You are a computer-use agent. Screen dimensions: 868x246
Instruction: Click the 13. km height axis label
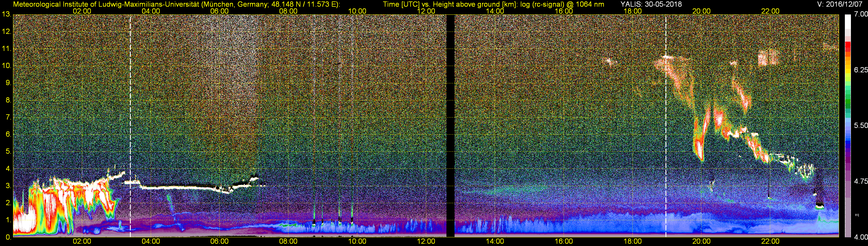pos(6,14)
